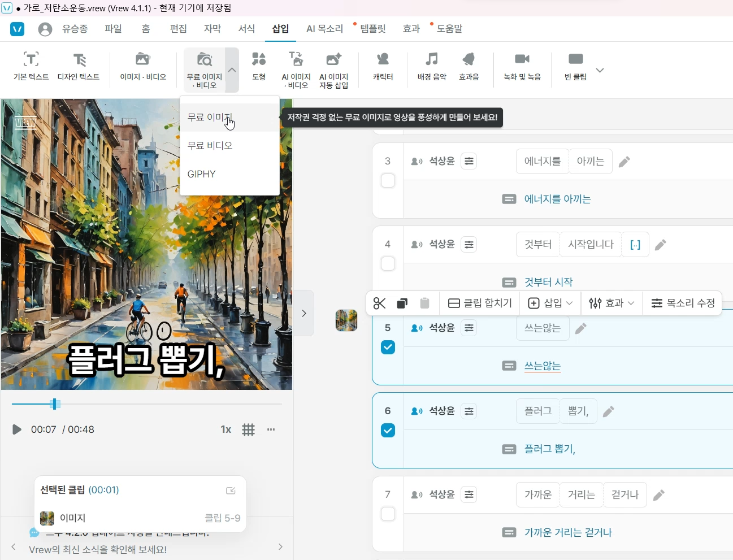
Task: Open recording (녹화 및 녹음) tool
Action: (522, 66)
